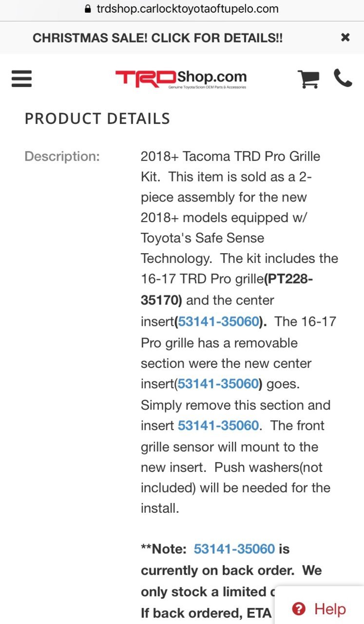Click the Product Details heading
This screenshot has width=364, height=624.
click(x=97, y=119)
